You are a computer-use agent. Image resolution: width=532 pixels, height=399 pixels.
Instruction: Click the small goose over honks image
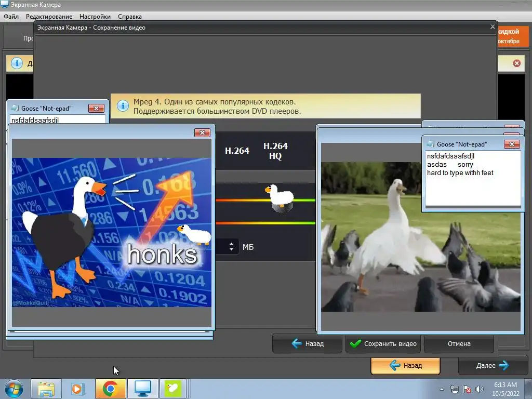tap(194, 234)
